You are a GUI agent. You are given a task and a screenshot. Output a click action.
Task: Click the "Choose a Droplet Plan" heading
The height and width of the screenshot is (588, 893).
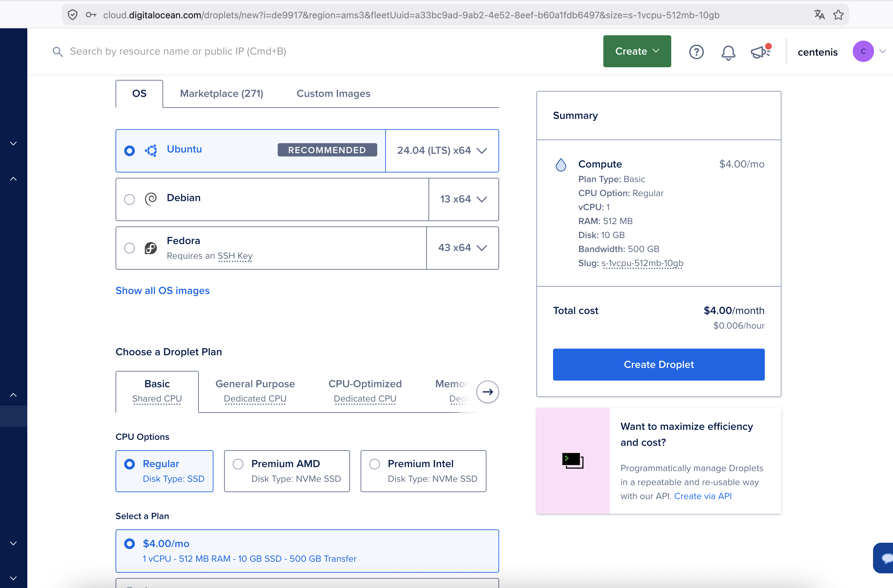[x=169, y=352]
